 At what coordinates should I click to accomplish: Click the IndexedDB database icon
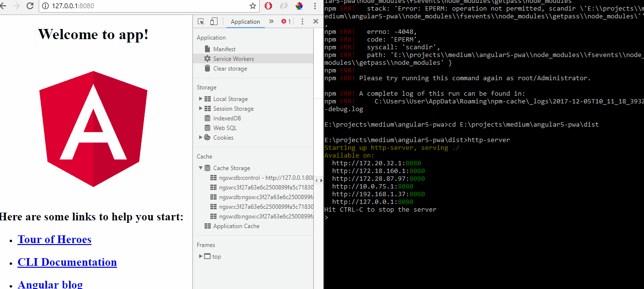207,118
